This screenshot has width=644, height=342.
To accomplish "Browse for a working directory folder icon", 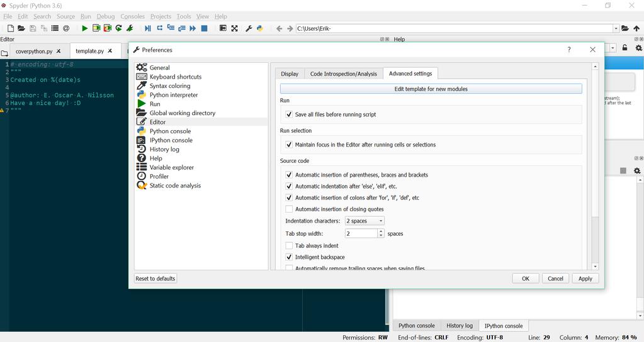I will 624,28.
